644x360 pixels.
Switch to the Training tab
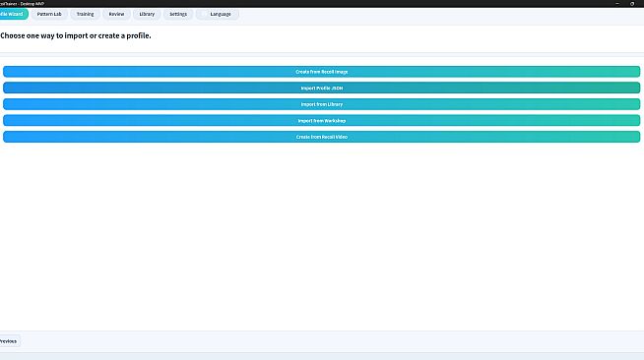pos(85,14)
